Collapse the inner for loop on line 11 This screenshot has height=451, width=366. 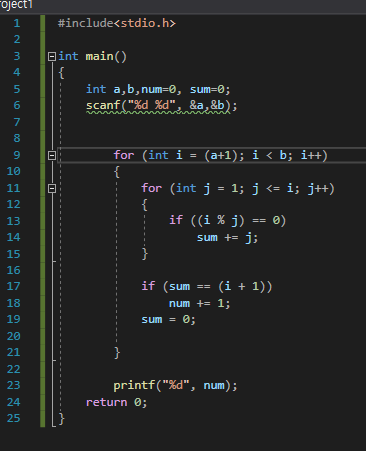click(52, 189)
